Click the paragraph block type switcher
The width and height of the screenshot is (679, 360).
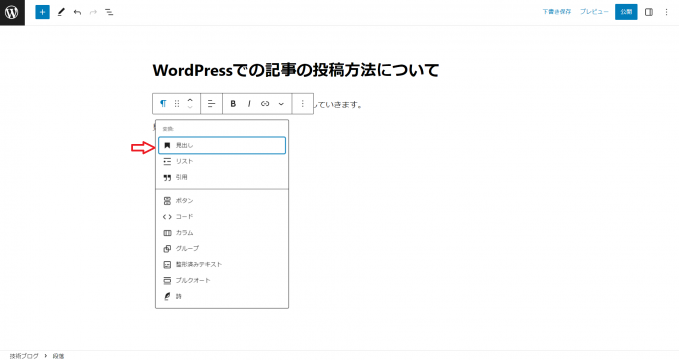click(163, 104)
